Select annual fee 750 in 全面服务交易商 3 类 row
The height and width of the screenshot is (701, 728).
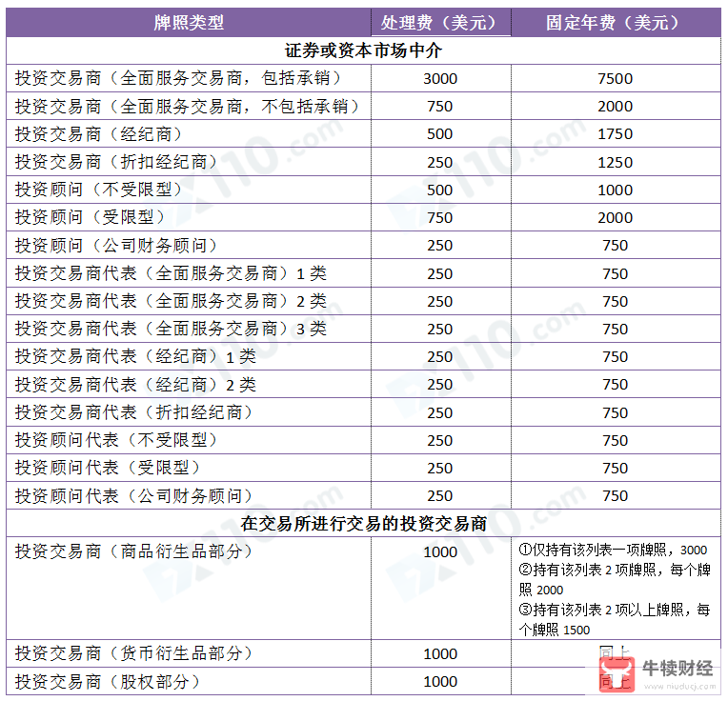(x=616, y=330)
